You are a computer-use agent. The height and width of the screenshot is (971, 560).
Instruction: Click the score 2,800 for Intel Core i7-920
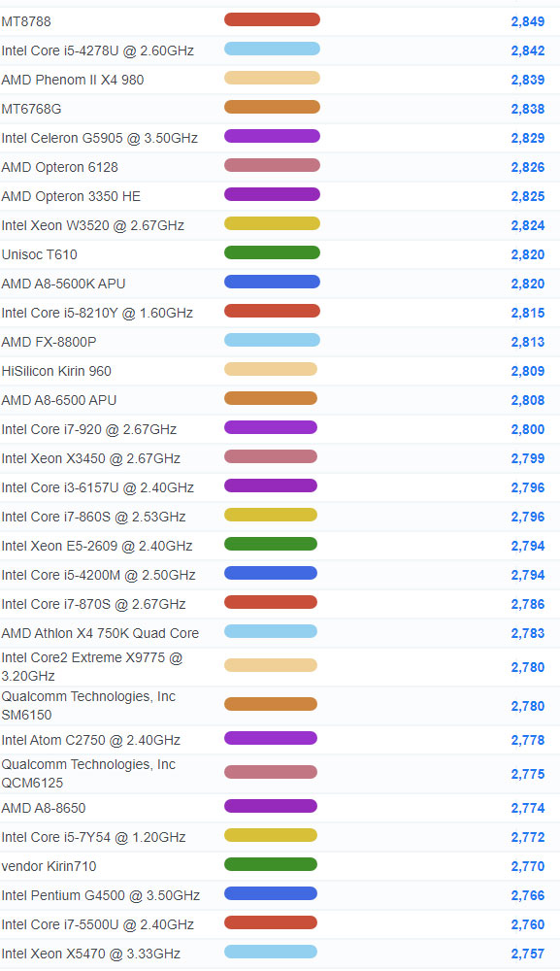528,429
